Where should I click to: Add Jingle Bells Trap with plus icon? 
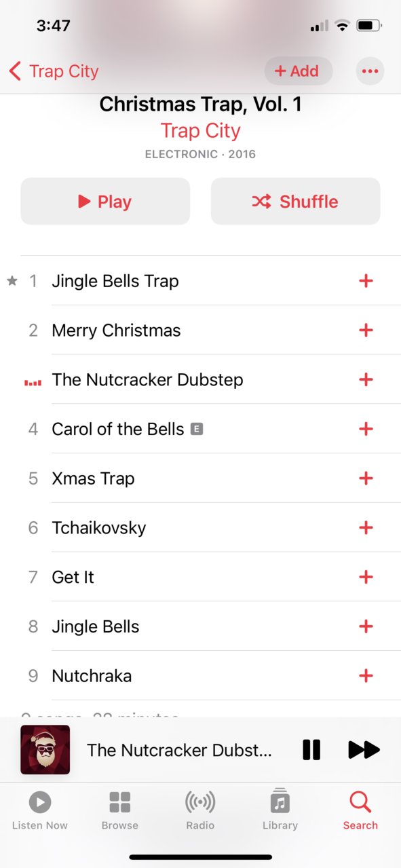[366, 281]
